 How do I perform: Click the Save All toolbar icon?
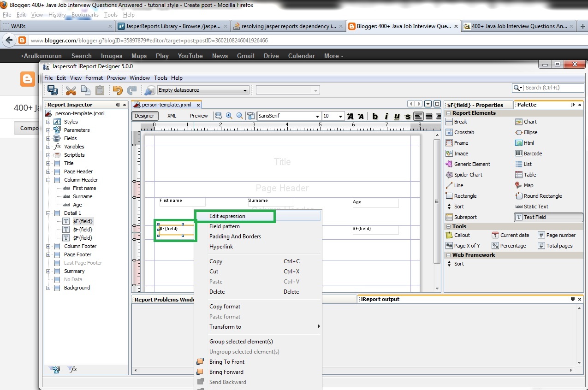click(x=53, y=90)
